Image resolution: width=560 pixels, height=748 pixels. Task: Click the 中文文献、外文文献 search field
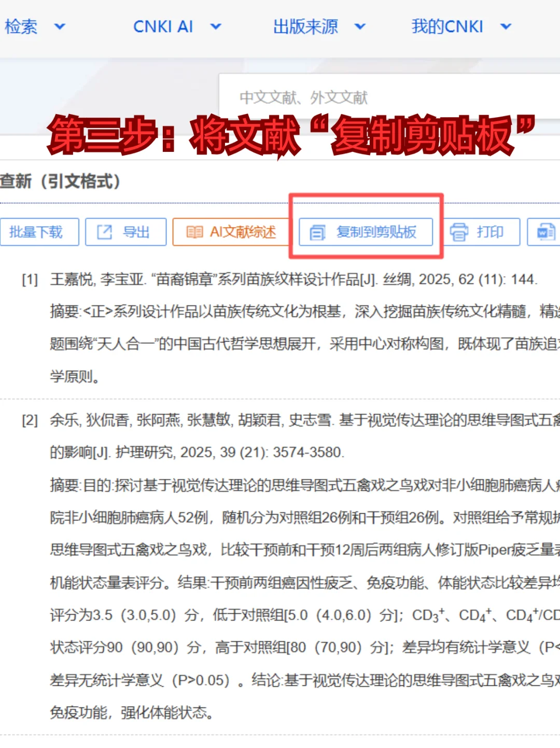(x=363, y=97)
